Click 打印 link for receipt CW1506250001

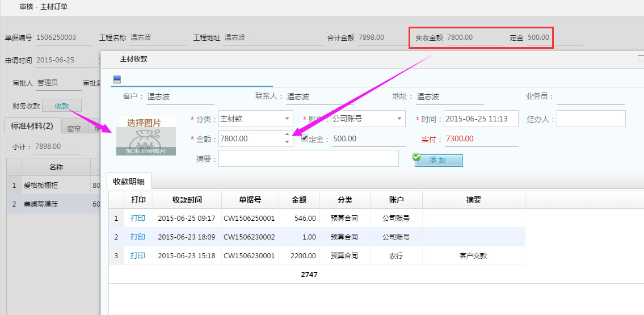(138, 218)
